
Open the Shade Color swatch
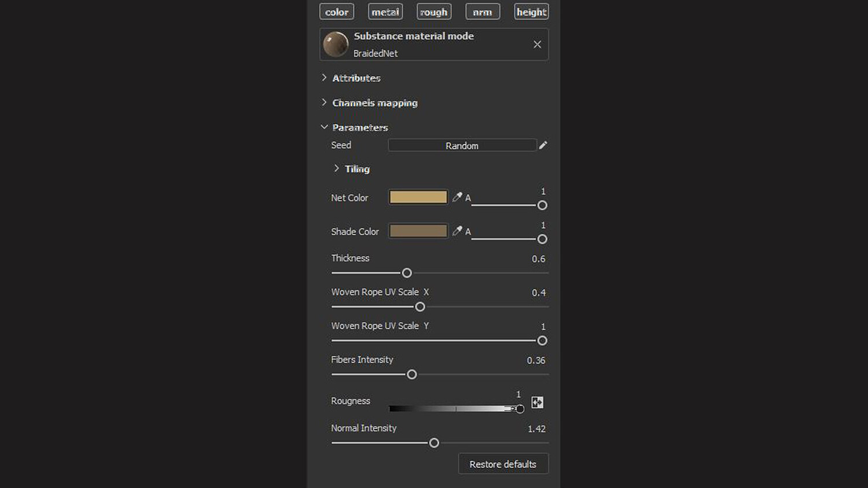418,231
